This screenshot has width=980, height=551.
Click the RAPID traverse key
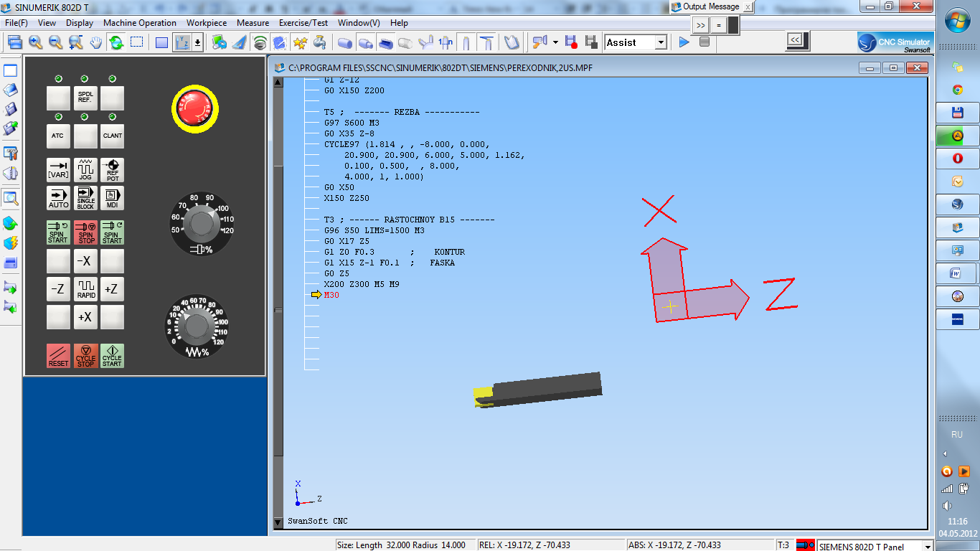click(85, 289)
